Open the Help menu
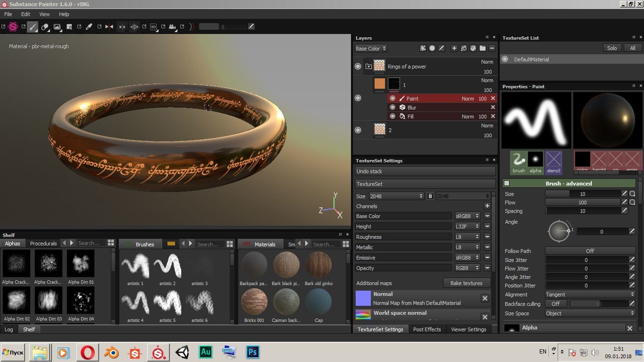644x362 pixels. point(64,14)
